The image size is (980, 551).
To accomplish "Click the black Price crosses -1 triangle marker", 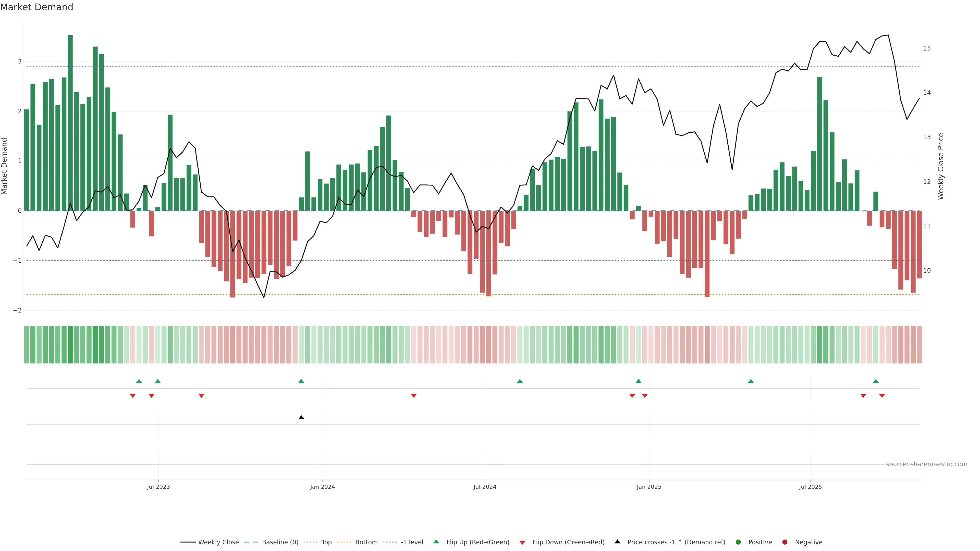I will pos(301,418).
